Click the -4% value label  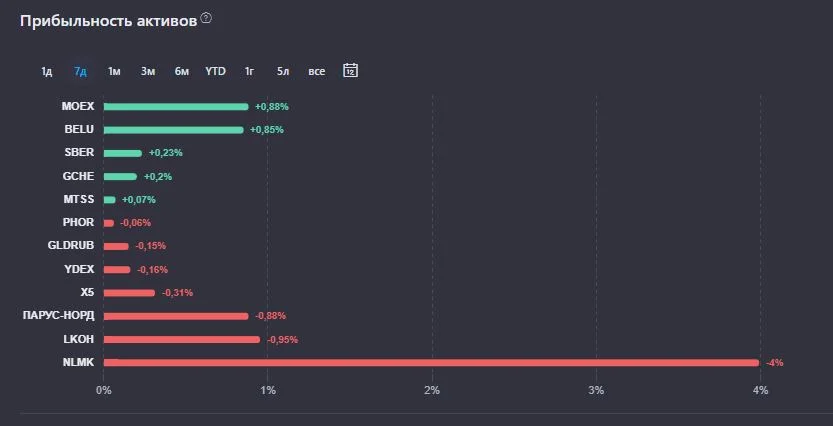[775, 363]
